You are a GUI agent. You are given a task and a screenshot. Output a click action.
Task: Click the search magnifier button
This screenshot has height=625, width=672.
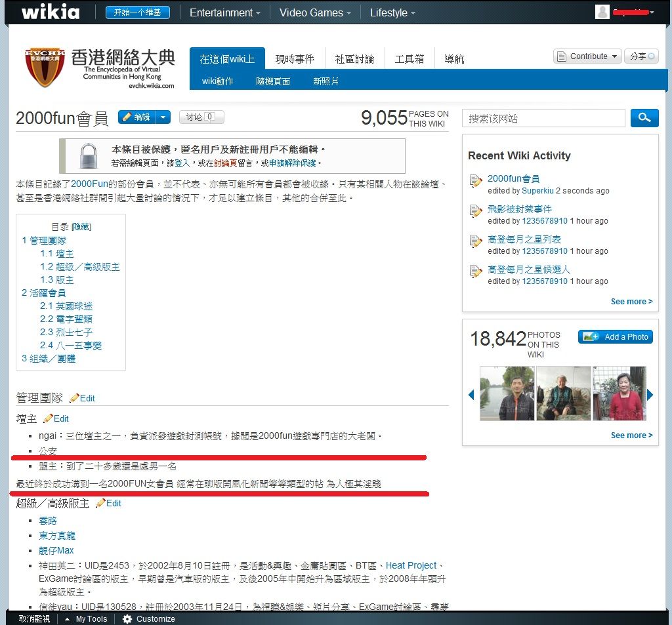644,118
